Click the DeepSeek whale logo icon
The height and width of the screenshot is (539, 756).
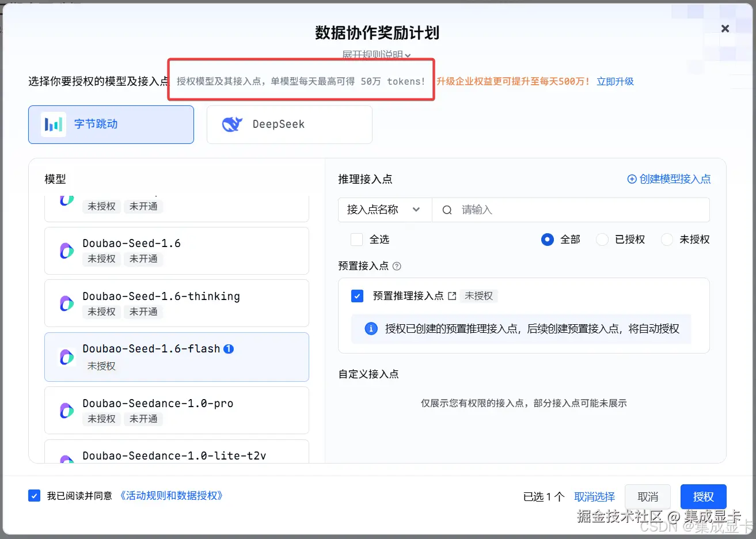[232, 124]
